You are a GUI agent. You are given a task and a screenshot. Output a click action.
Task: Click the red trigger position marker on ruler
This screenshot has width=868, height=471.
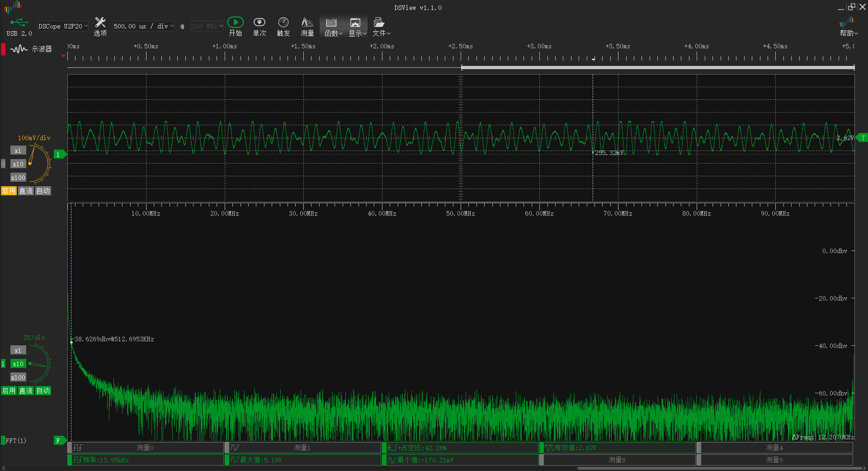pyautogui.click(x=63, y=56)
